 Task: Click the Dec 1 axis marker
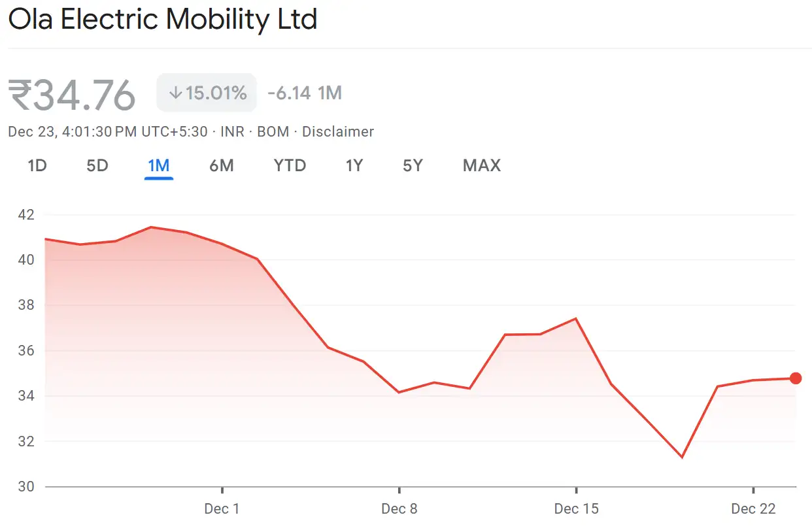click(x=222, y=508)
